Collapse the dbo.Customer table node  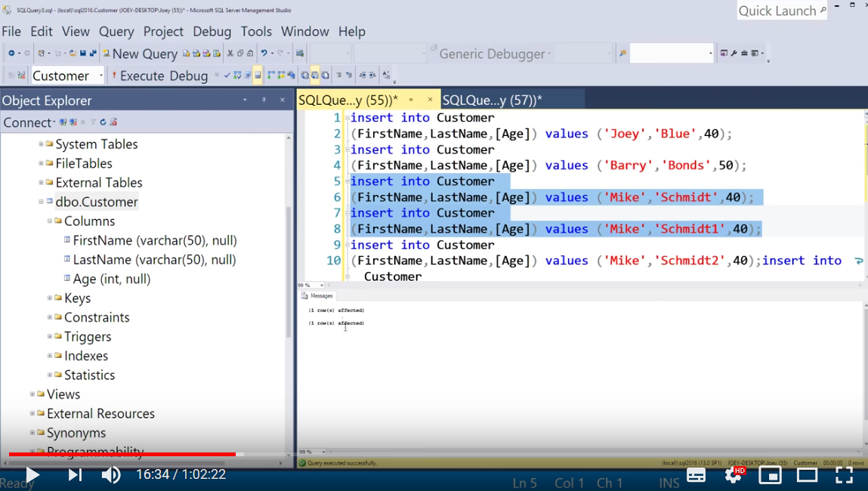(x=41, y=202)
